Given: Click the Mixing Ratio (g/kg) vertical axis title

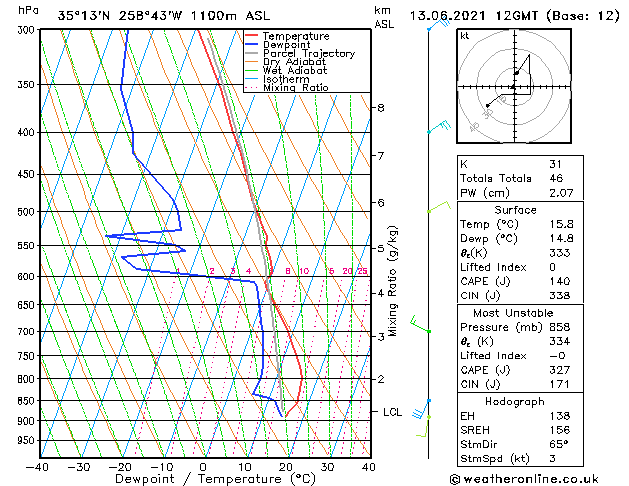Looking at the screenshot, I should (392, 281).
